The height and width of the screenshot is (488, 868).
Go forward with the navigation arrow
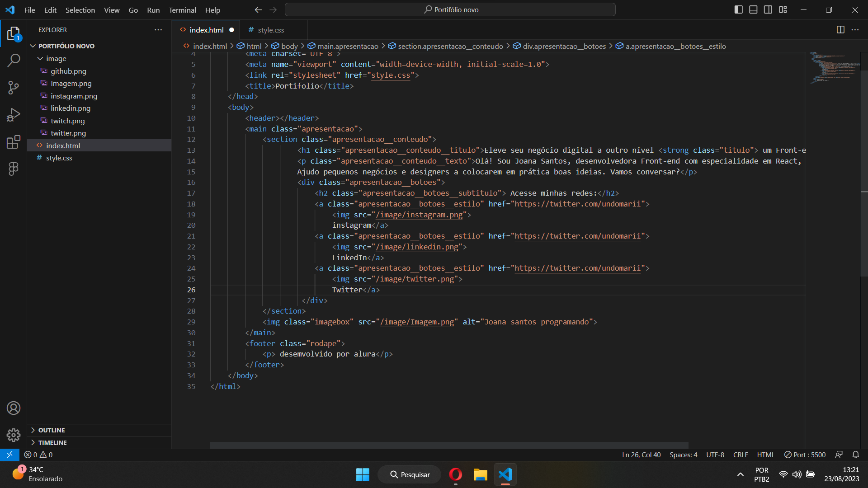[x=273, y=9]
